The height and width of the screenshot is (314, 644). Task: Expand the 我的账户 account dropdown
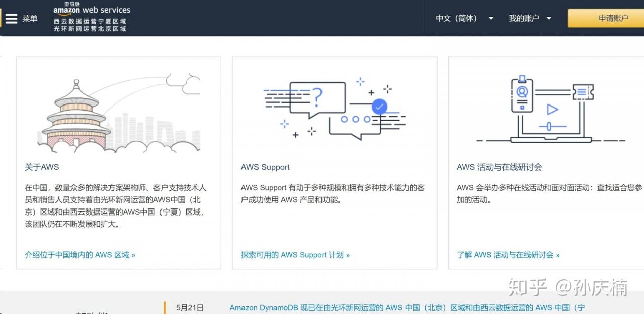tap(530, 18)
